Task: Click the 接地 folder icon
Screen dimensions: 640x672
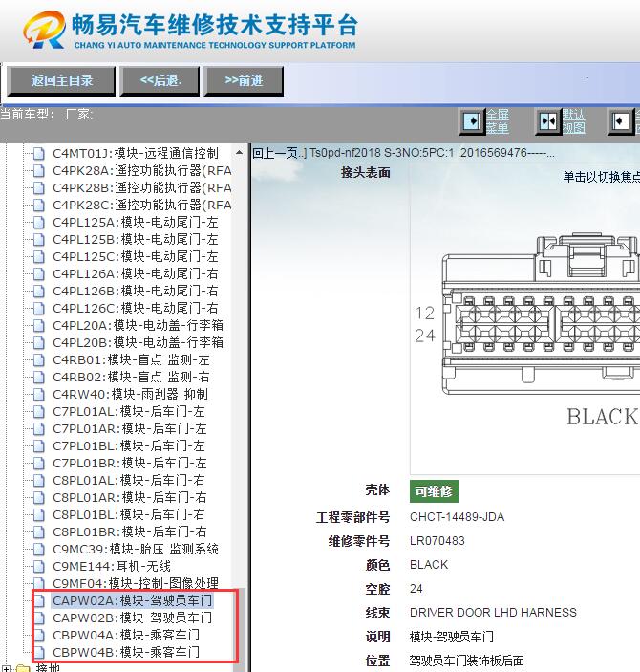Action: 23,668
